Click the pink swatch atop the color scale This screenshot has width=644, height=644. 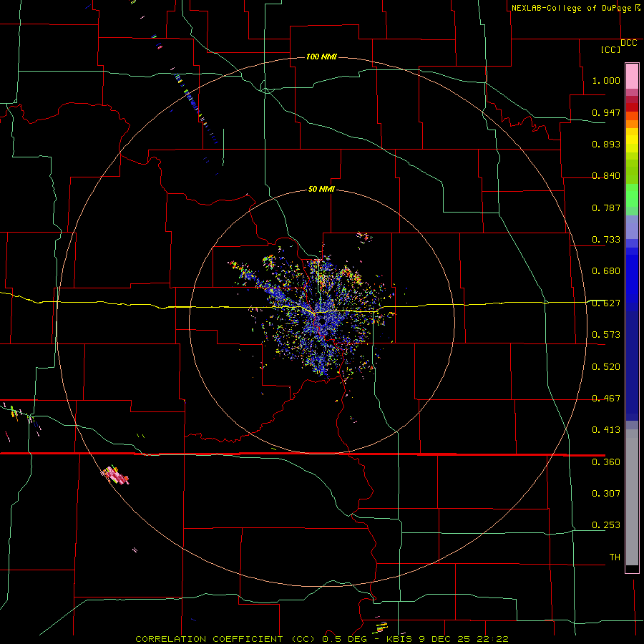pyautogui.click(x=632, y=76)
